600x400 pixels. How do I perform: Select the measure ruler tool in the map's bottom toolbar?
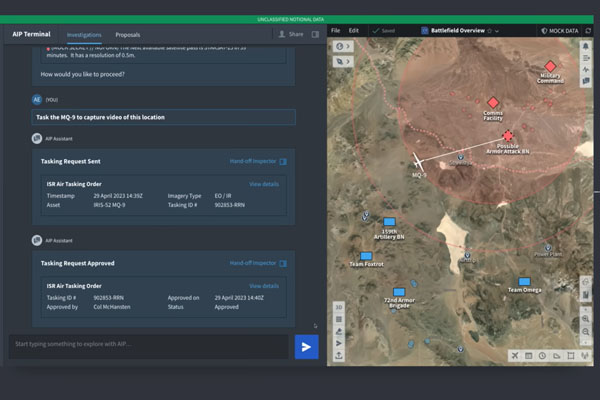tap(556, 356)
